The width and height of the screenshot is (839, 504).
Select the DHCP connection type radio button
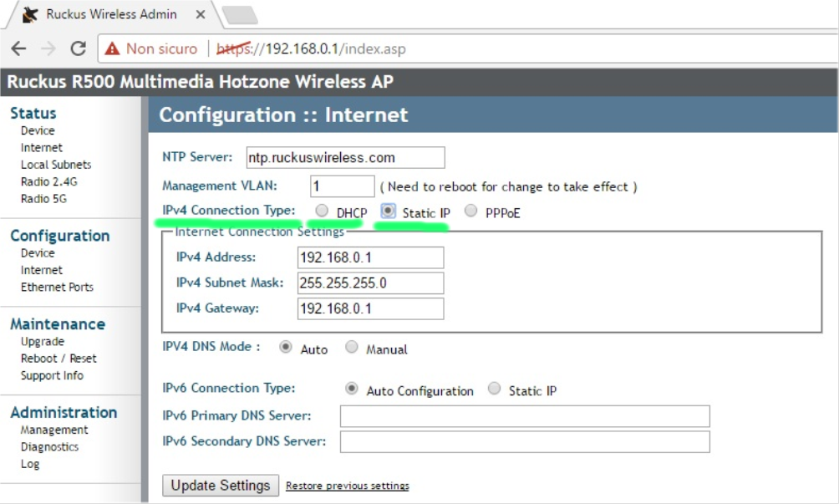321,211
